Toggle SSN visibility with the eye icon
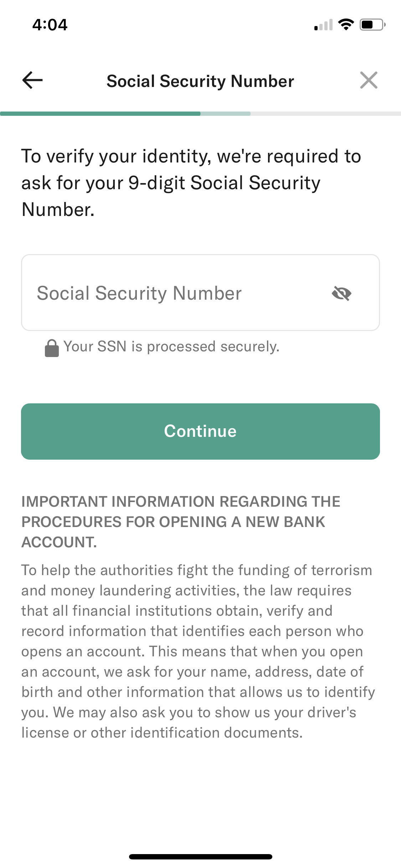401x868 pixels. click(x=341, y=293)
